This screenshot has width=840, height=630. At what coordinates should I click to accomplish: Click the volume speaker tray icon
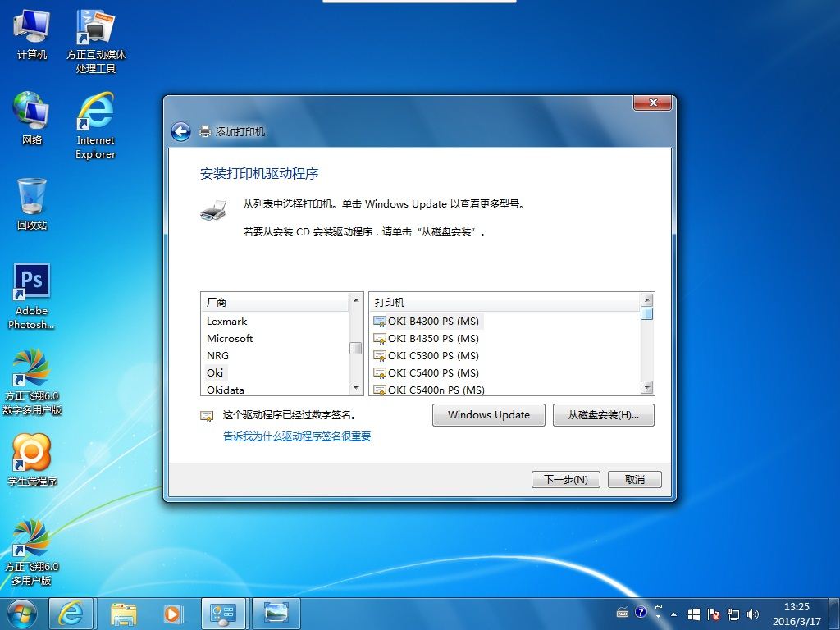(x=753, y=614)
